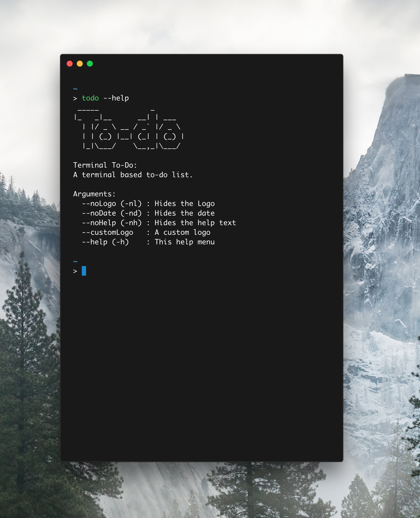This screenshot has width=420, height=518.
Task: Click the blue tilde above the empty prompt
Action: point(75,261)
